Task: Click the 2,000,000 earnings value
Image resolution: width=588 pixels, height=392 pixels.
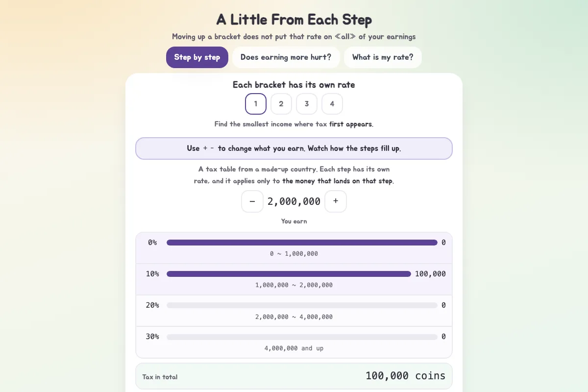Action: tap(294, 201)
